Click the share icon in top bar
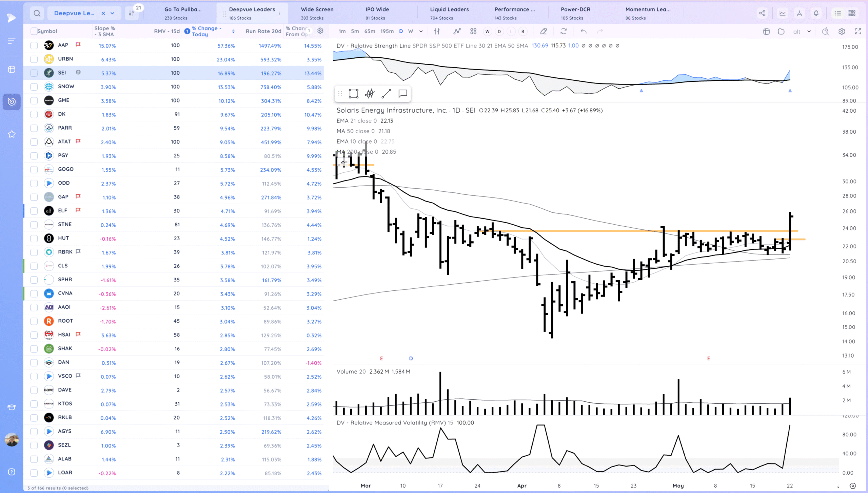The height and width of the screenshot is (493, 868). (762, 13)
